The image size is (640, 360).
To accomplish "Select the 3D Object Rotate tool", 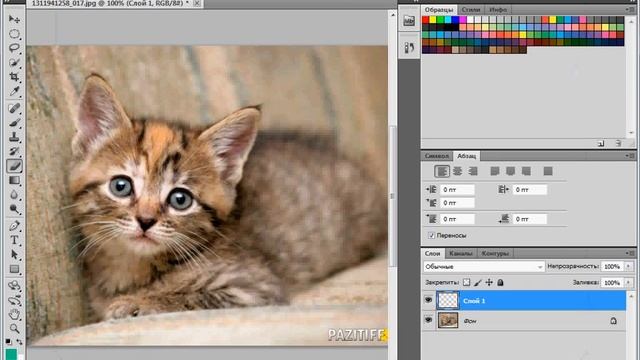I will click(x=14, y=285).
